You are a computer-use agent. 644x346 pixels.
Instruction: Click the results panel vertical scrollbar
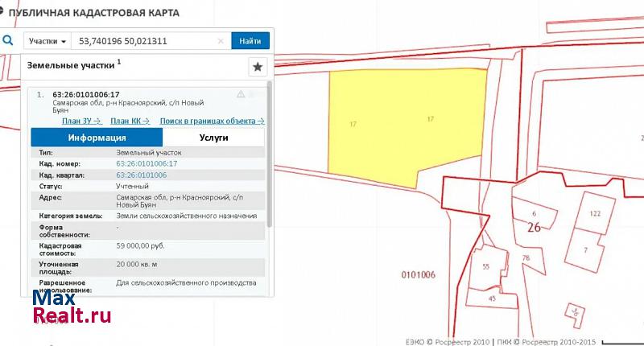tap(269, 153)
